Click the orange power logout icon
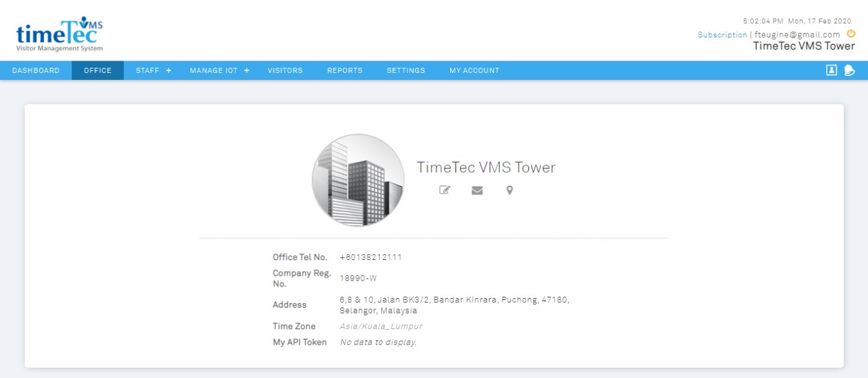Viewport: 868px width, 378px height. [x=851, y=34]
